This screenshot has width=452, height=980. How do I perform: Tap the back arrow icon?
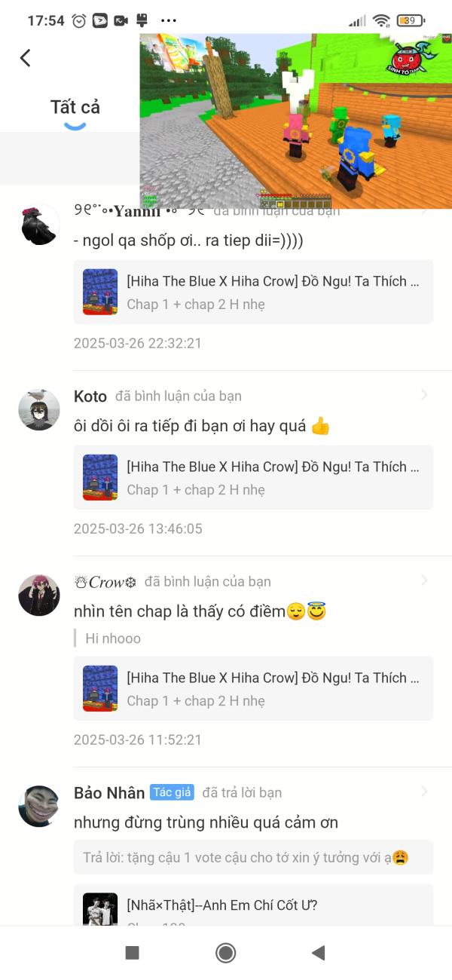[26, 57]
